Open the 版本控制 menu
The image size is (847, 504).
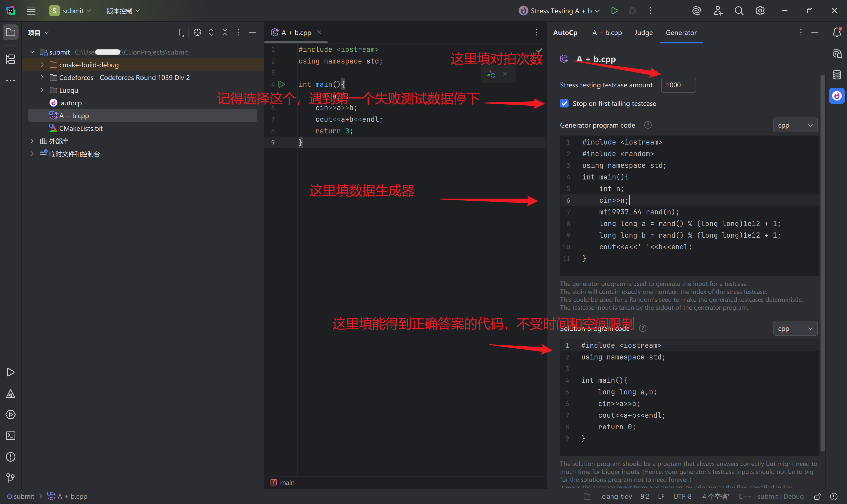coord(123,11)
